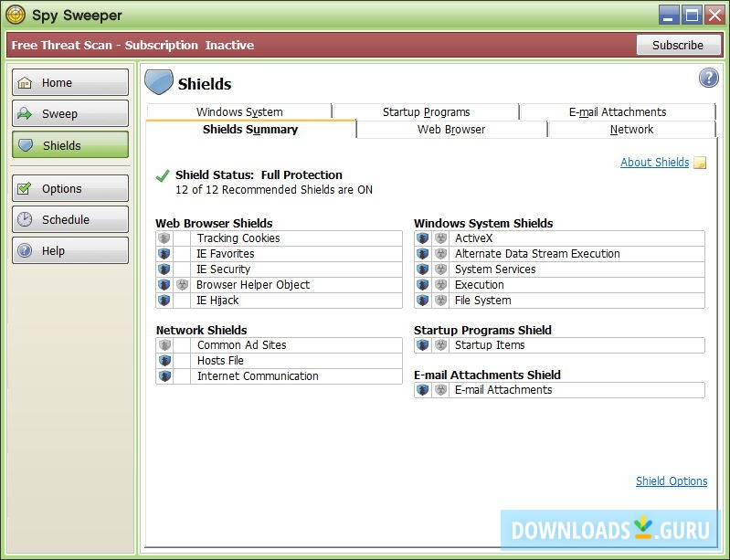Open the help question-mark icon beside Shields
Viewport: 730px width, 560px height.
point(708,78)
